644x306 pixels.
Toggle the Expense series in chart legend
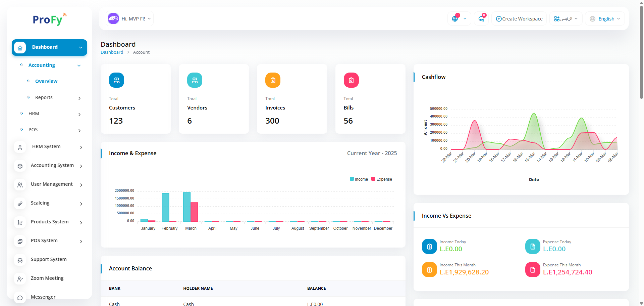(x=382, y=179)
